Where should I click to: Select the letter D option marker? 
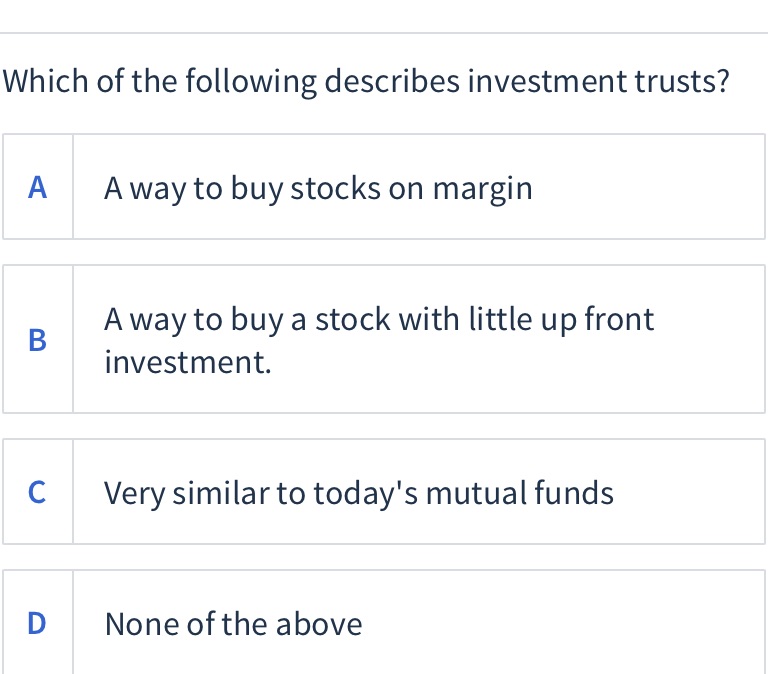tap(38, 623)
